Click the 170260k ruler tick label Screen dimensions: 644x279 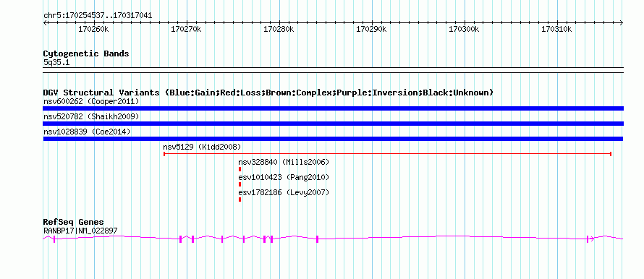[x=93, y=30]
